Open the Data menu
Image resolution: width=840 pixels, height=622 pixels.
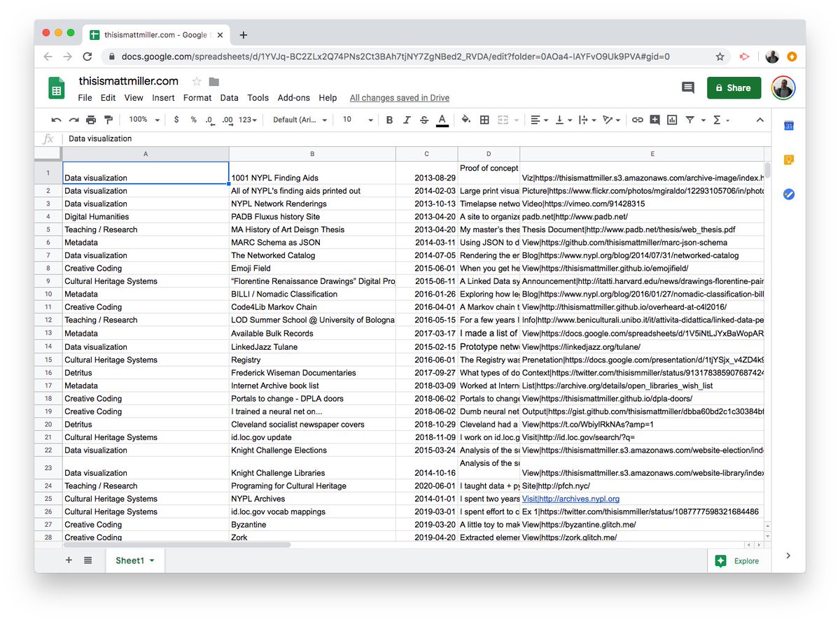point(229,98)
